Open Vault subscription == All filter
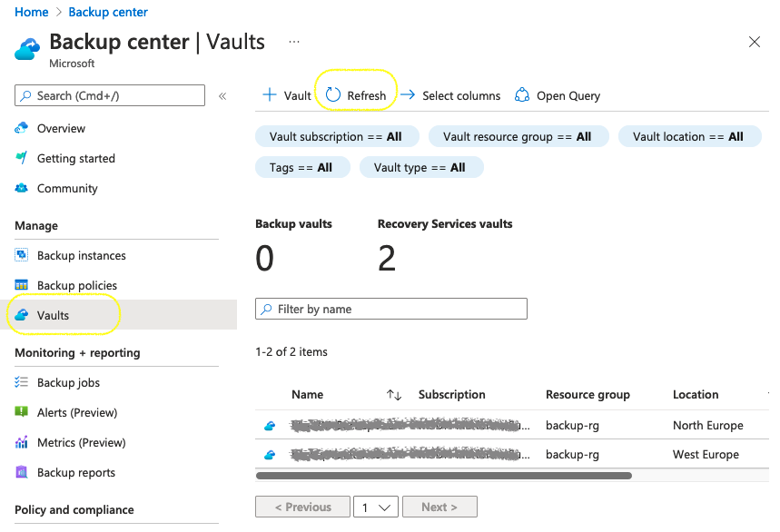780x532 pixels. pos(337,136)
